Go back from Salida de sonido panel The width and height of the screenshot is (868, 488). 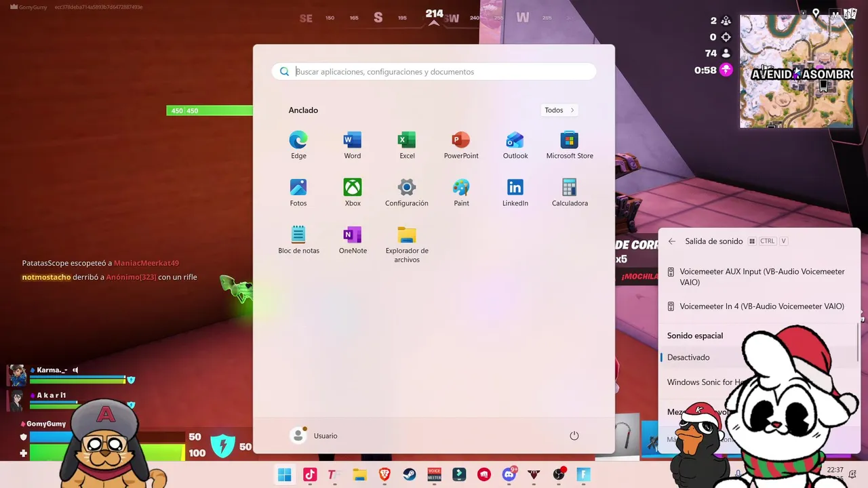point(672,241)
